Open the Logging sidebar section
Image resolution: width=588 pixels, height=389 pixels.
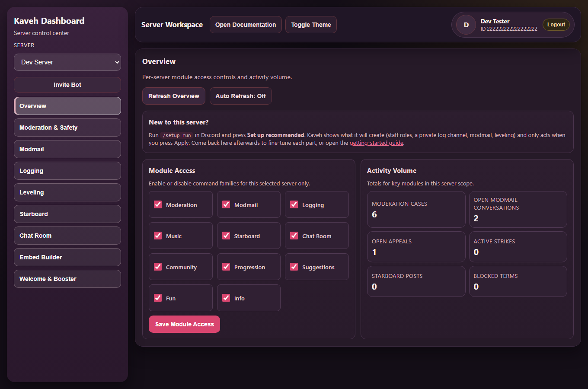[67, 171]
